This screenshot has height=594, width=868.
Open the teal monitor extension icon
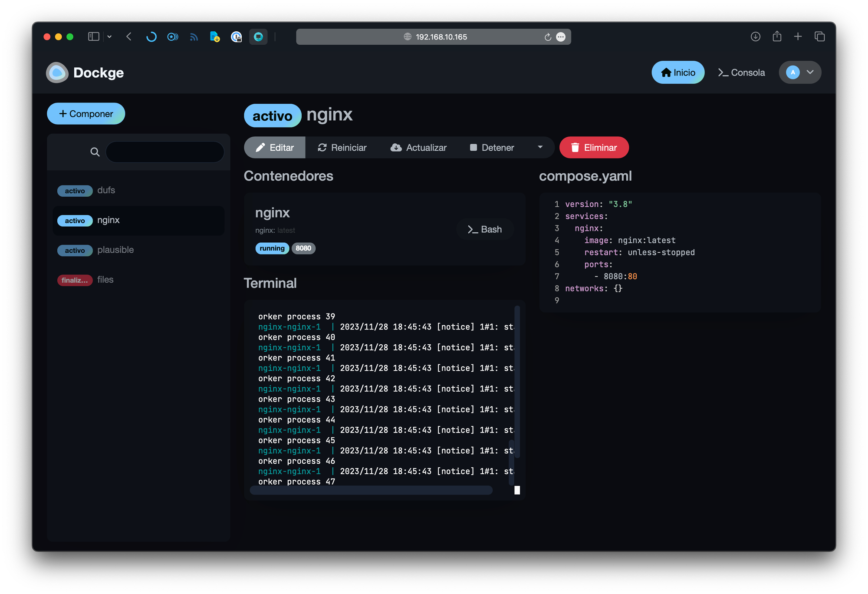[x=258, y=37]
